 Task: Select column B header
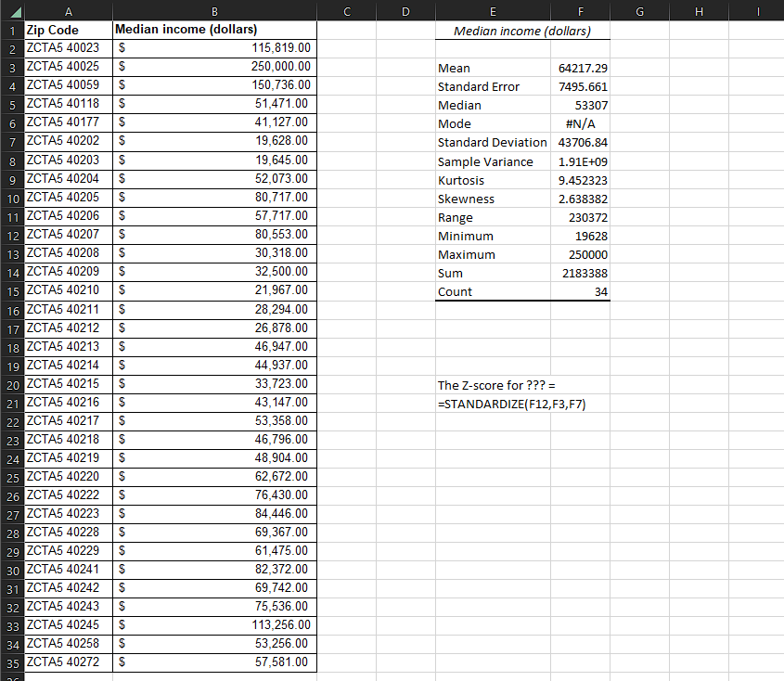(214, 11)
